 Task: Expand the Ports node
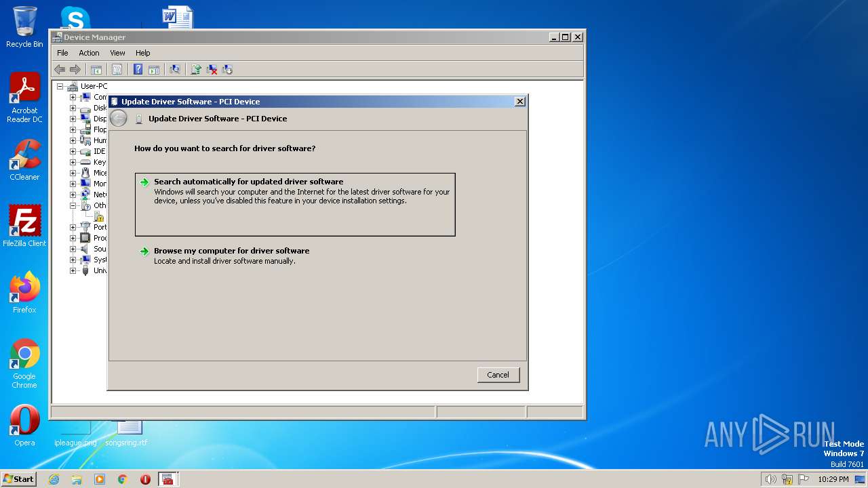pyautogui.click(x=73, y=227)
